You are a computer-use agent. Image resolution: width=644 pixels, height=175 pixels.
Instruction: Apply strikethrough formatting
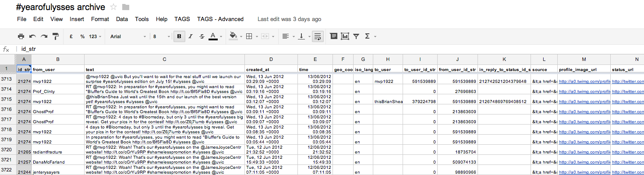coord(202,36)
